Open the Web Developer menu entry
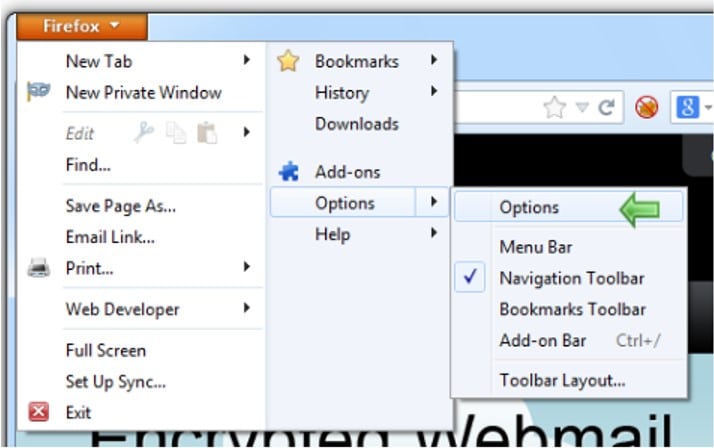The height and width of the screenshot is (448, 714). tap(122, 310)
